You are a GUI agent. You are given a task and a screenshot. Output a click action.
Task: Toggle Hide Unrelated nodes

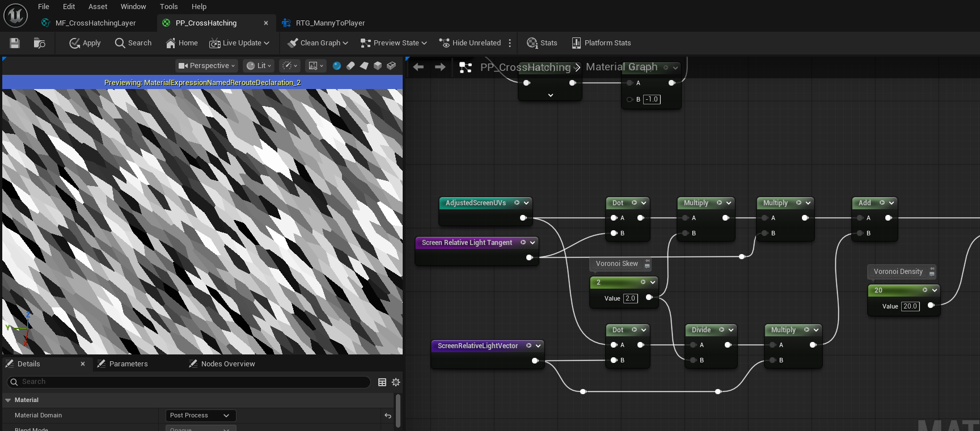[x=470, y=43]
